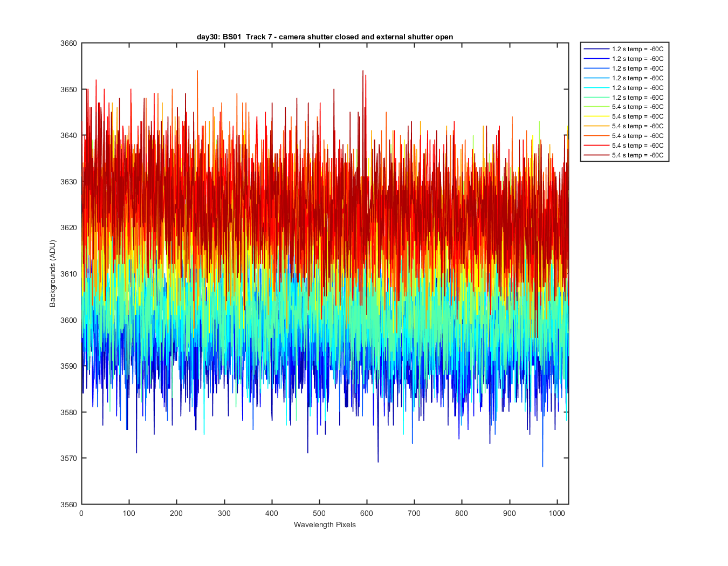Click the y-axis tick label 3660
This screenshot has width=728, height=566.
tap(70, 44)
